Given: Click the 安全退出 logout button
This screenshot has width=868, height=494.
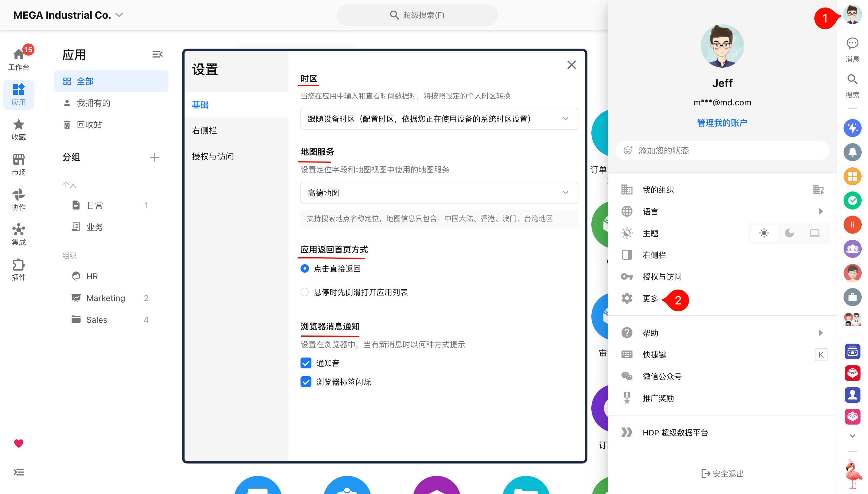Looking at the screenshot, I should [722, 473].
